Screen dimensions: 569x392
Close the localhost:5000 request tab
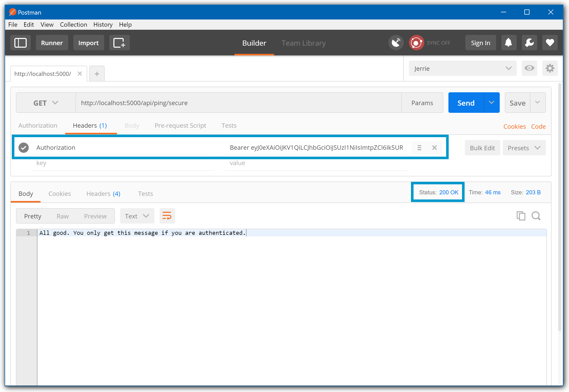(80, 74)
